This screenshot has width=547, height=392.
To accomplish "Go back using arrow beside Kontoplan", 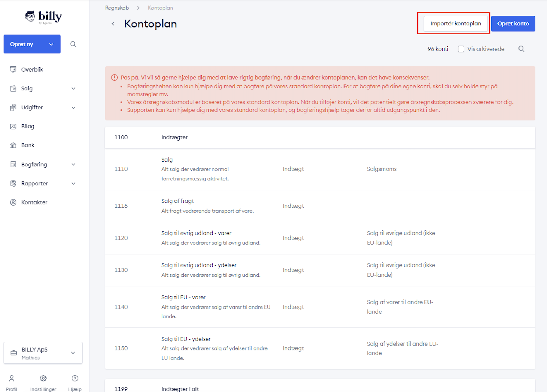I will click(x=113, y=24).
